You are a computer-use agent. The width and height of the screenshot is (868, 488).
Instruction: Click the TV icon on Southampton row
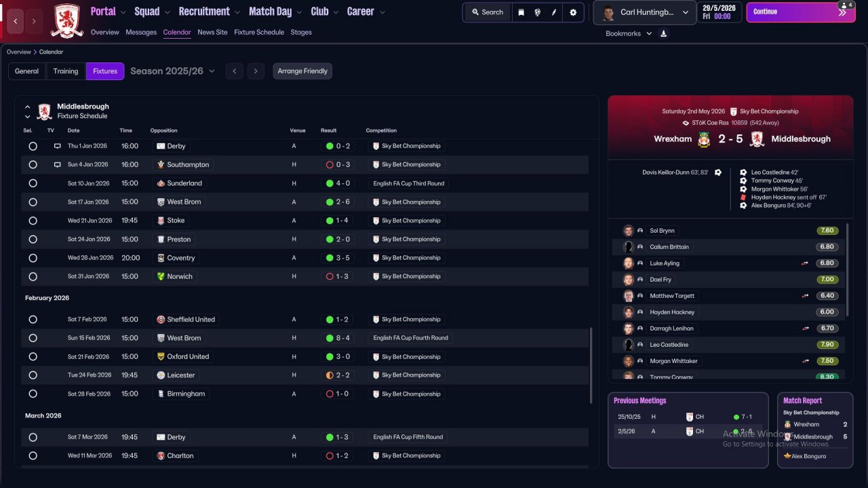pyautogui.click(x=58, y=164)
